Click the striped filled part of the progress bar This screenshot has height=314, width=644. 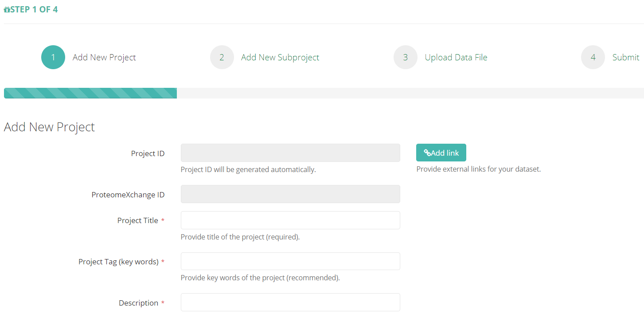tap(90, 93)
